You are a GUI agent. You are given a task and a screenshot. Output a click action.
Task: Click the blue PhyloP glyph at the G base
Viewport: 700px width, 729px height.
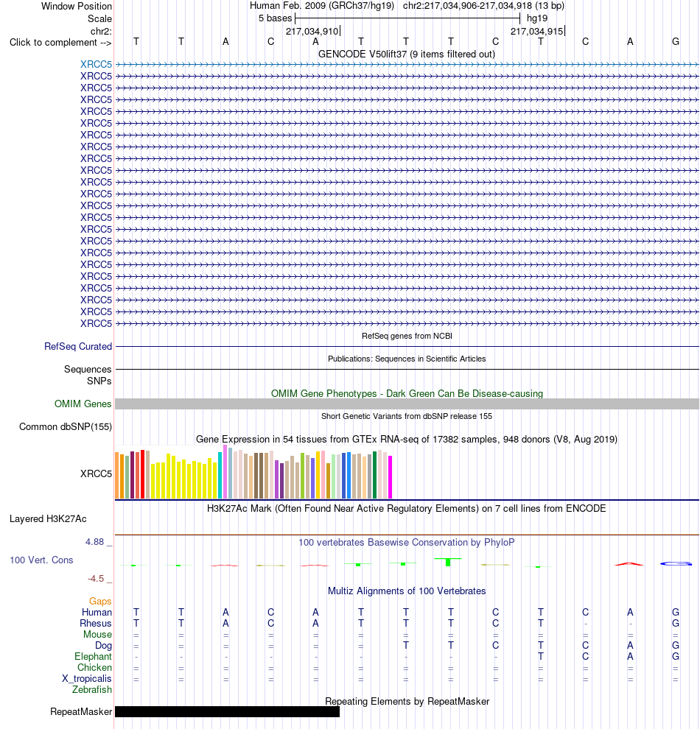pos(676,563)
